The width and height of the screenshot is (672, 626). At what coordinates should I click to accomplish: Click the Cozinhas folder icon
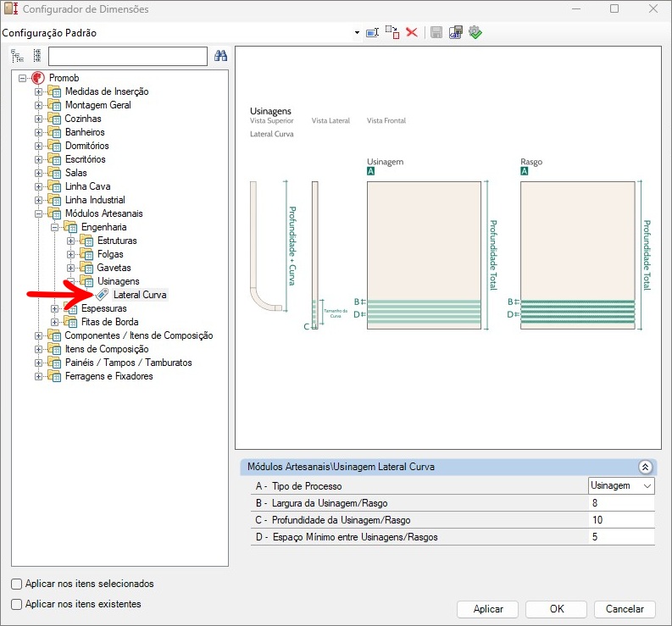tap(54, 119)
